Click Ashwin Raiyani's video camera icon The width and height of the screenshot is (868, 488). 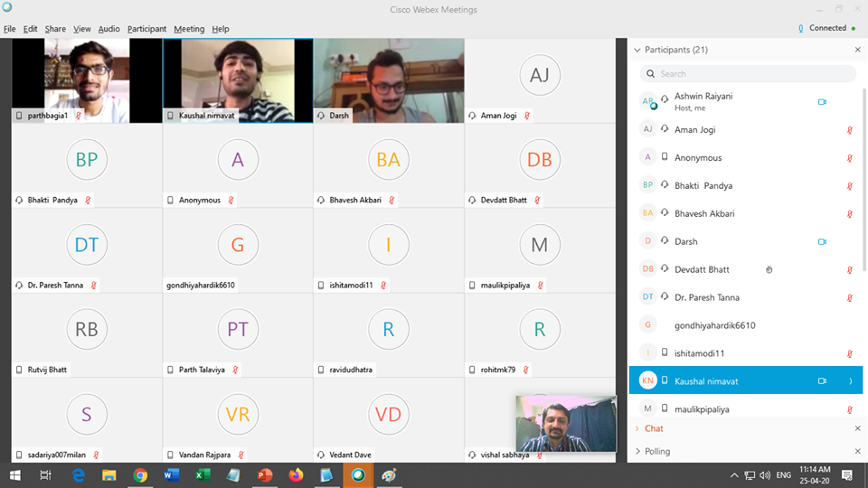(822, 102)
